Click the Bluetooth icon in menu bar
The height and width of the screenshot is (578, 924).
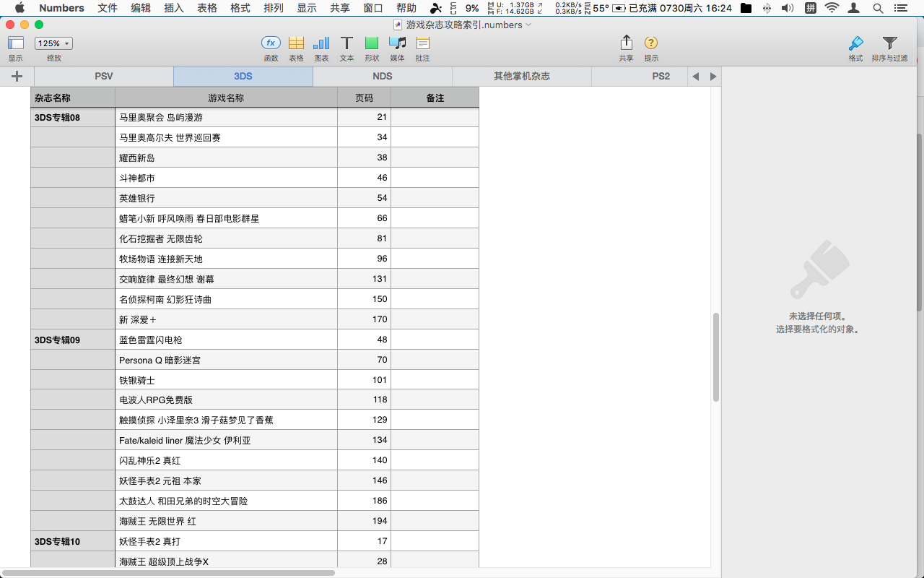767,9
